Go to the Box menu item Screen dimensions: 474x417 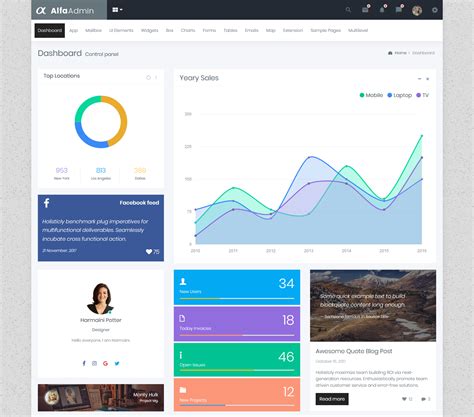[169, 31]
